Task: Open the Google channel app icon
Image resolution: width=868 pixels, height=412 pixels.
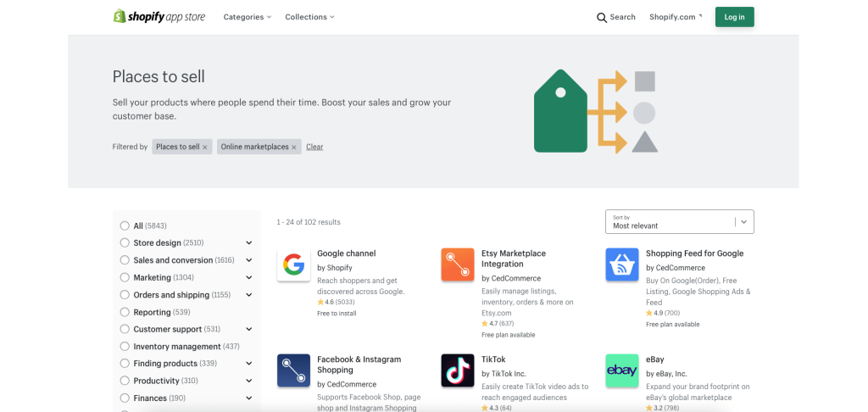Action: 293,265
